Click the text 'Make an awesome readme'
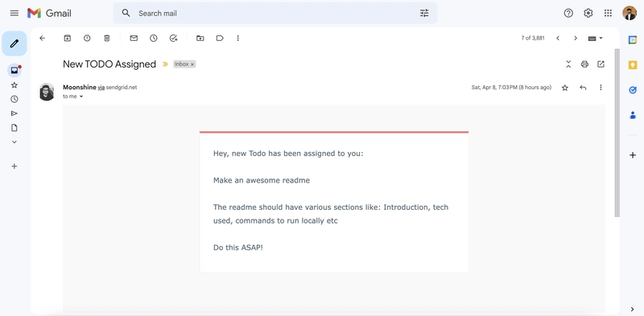Image resolution: width=644 pixels, height=316 pixels. [261, 180]
